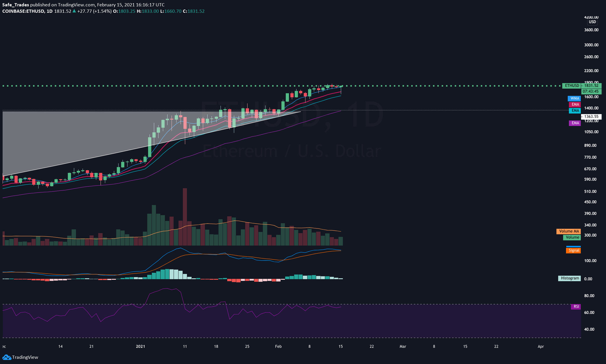
Task: Click the 2021 date axis label
Action: tap(140, 346)
